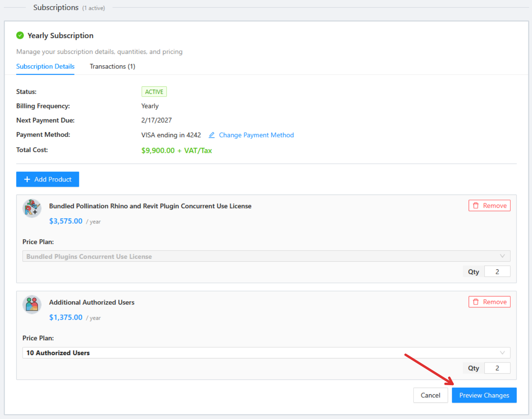Click trash icon in Authorized Users Remove button
Screen dimensions: 532x419
[476, 302]
